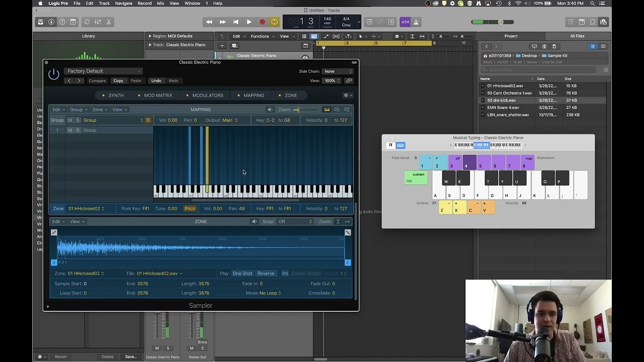
Task: Click the Fade In value field
Action: tap(261, 284)
